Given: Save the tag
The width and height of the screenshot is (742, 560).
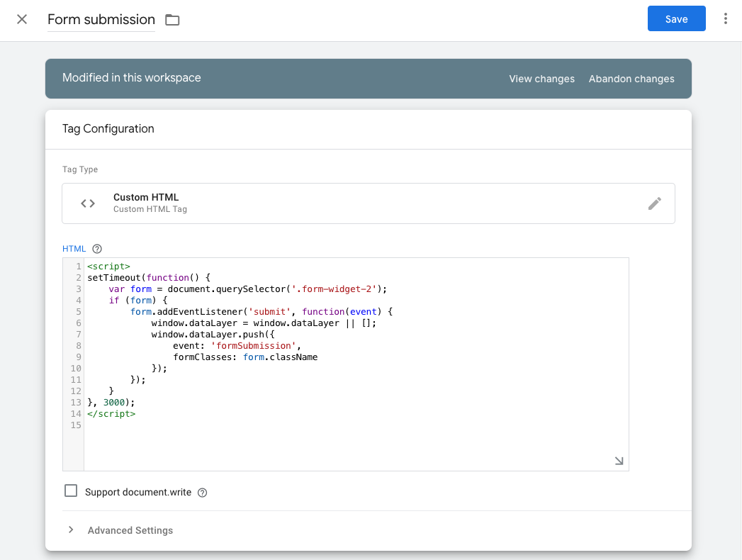Looking at the screenshot, I should (676, 19).
